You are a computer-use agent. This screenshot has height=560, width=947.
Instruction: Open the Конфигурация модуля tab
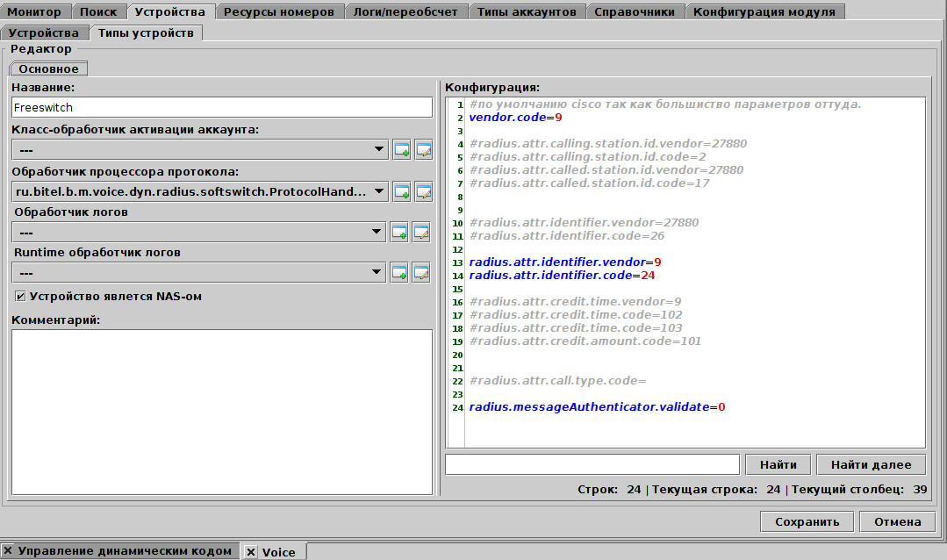click(764, 12)
